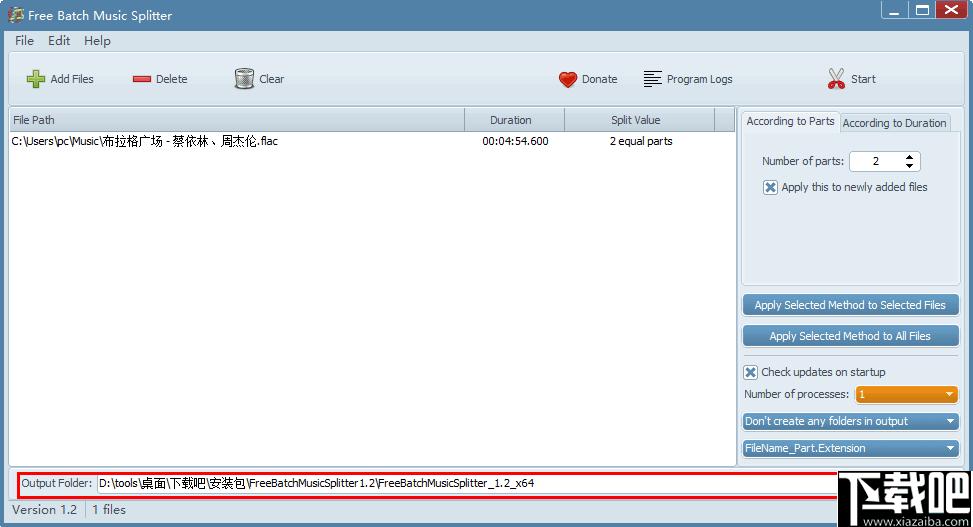This screenshot has width=973, height=527.
Task: Click the Output Folder path field
Action: pos(460,483)
